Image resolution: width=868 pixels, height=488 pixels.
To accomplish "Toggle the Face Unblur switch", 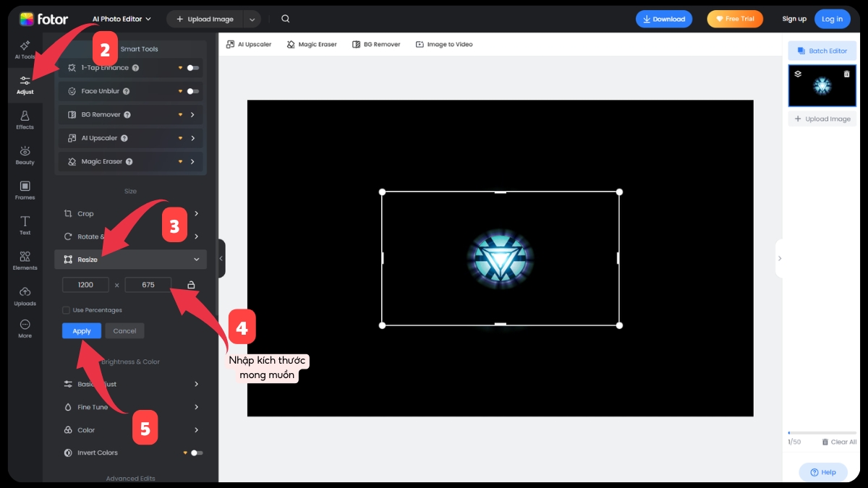I will (x=192, y=91).
